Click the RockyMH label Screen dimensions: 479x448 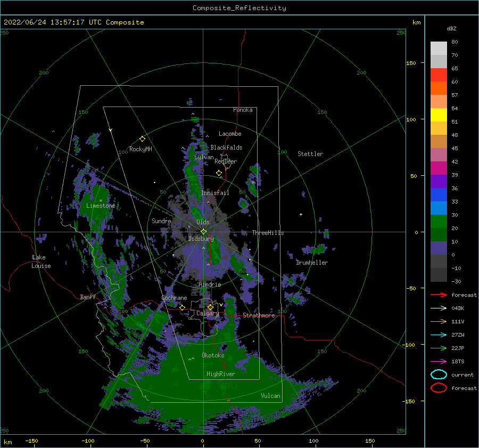tap(141, 149)
